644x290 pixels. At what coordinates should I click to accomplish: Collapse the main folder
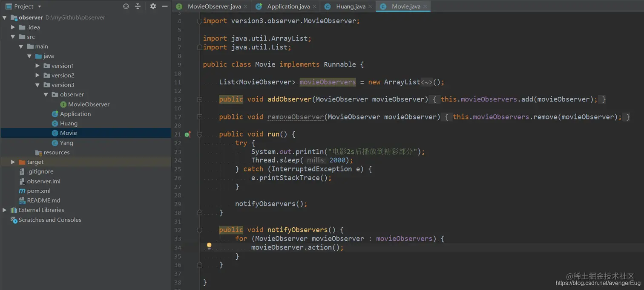point(21,46)
